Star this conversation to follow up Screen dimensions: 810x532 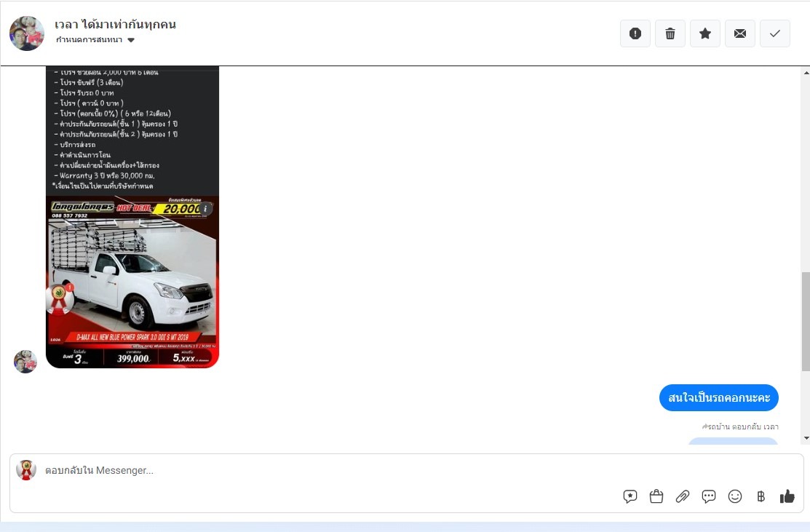point(704,33)
